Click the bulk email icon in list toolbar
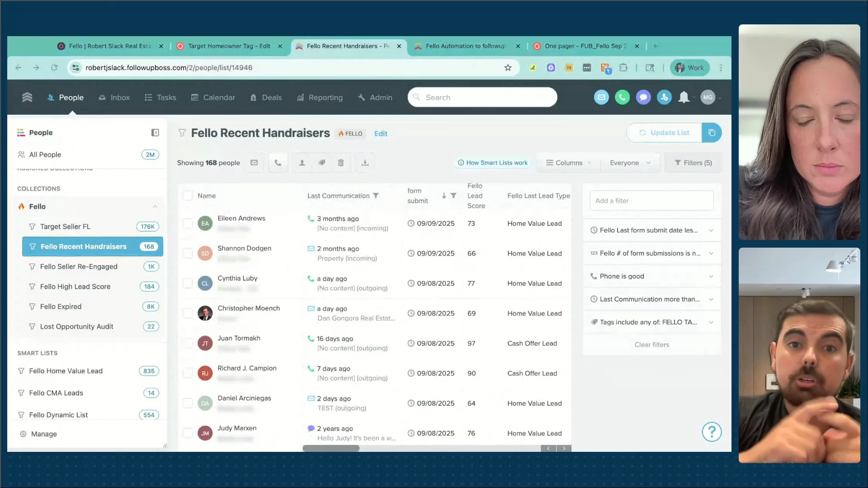The width and height of the screenshot is (868, 488). 254,163
